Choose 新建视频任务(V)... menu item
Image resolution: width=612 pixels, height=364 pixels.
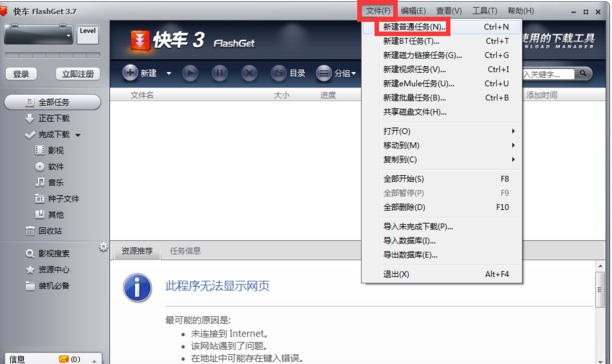point(442,69)
